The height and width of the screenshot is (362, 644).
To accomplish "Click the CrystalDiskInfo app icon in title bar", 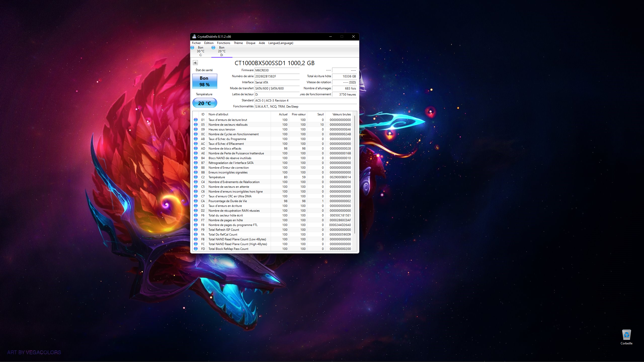I will [x=194, y=36].
